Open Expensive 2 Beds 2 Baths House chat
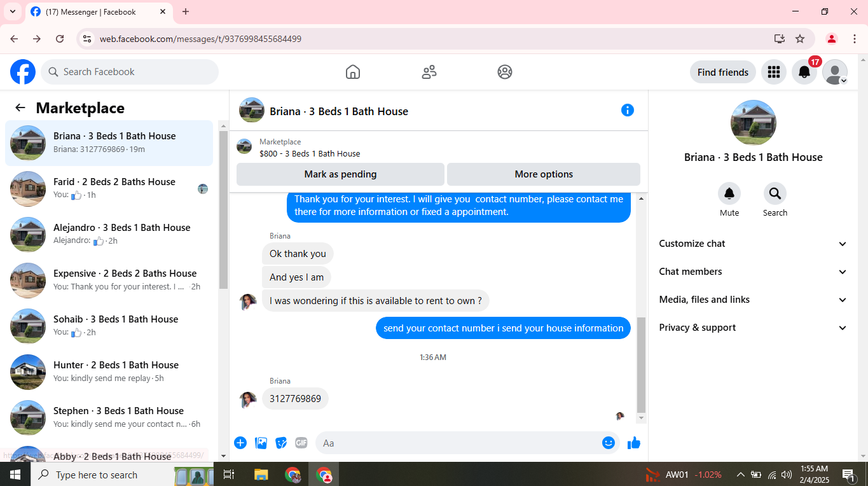868x486 pixels. coord(109,281)
